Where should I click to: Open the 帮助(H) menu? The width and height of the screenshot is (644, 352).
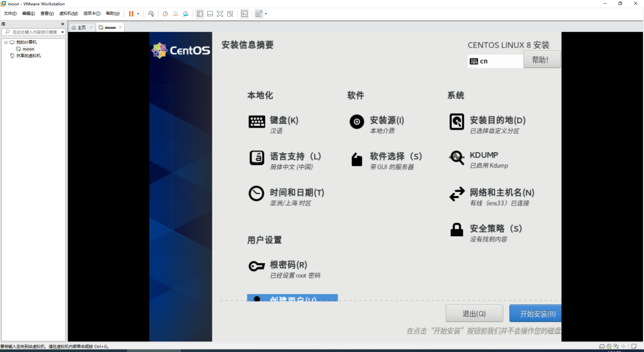[x=113, y=14]
